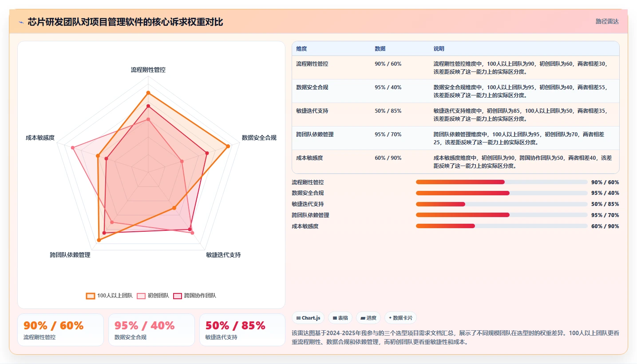
Task: Click the 初创团队 pink legend swatch
Action: (x=141, y=296)
